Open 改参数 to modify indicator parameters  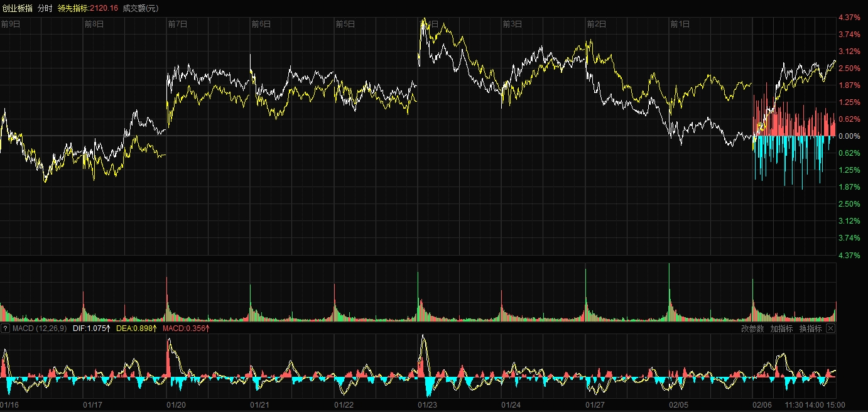(752, 328)
